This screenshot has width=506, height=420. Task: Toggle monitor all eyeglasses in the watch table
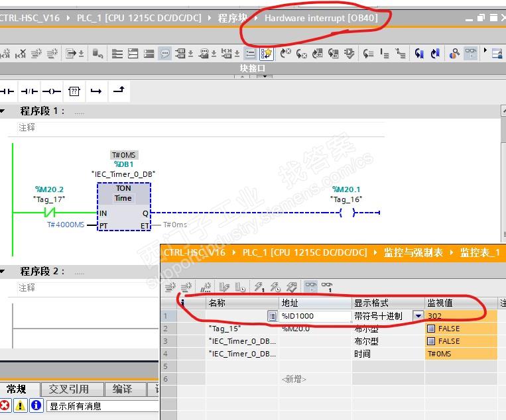point(311,287)
